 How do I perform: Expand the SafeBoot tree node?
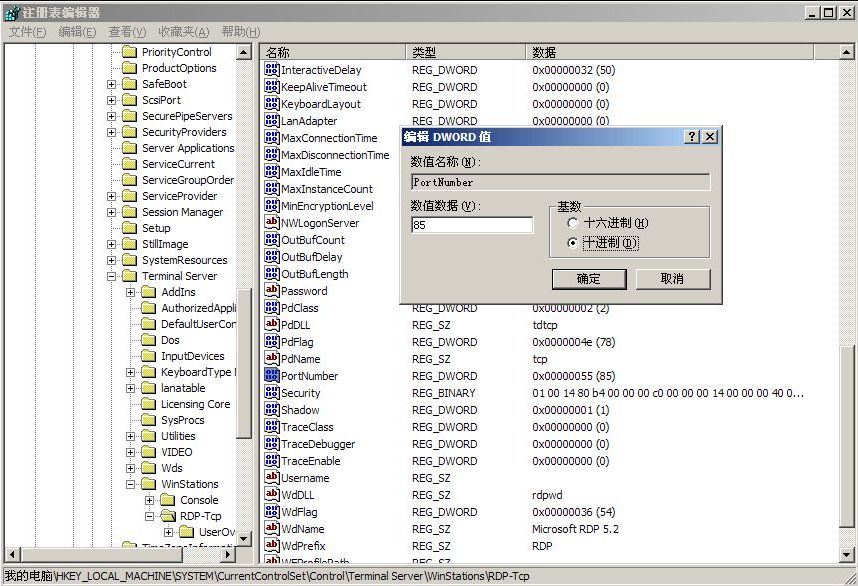(x=111, y=84)
